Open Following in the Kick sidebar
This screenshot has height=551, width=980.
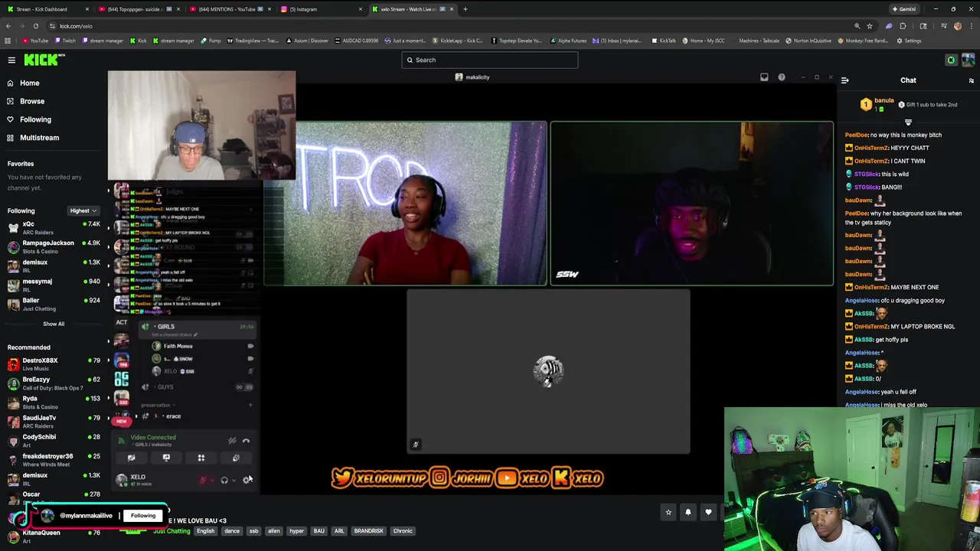[35, 119]
